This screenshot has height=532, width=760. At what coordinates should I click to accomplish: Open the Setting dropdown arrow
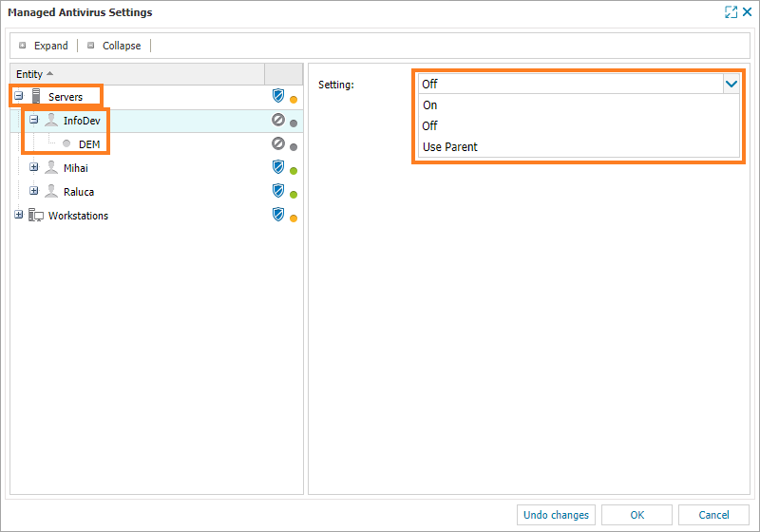click(731, 85)
